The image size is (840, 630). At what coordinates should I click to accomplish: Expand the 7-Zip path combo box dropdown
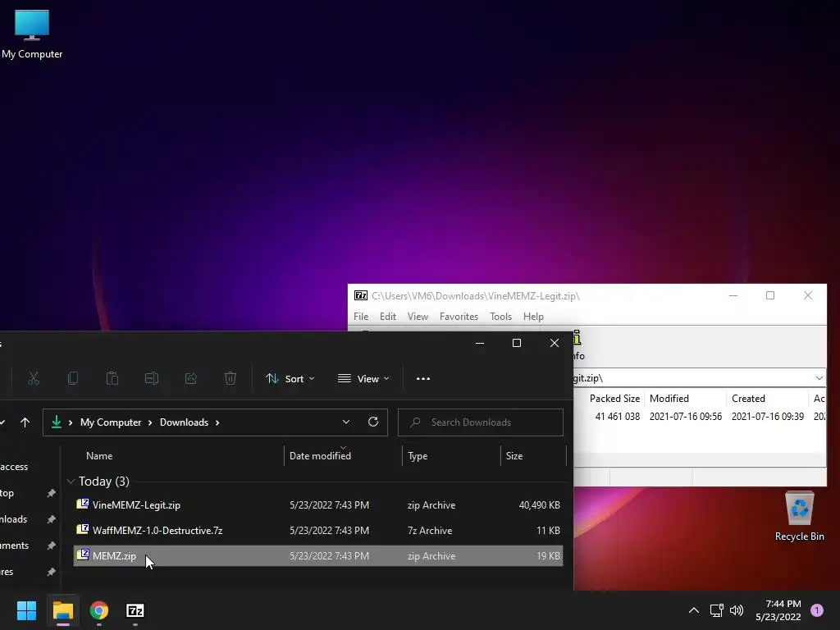click(819, 378)
